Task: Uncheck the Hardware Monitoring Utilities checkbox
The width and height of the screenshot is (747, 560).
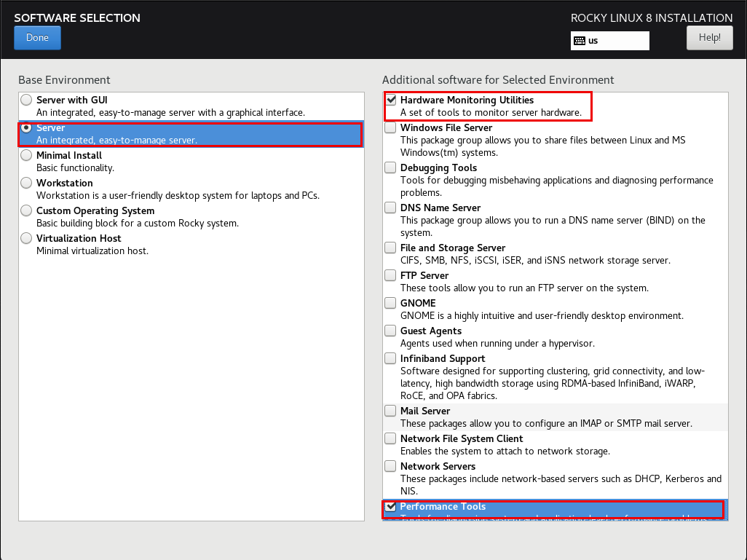Action: click(391, 100)
